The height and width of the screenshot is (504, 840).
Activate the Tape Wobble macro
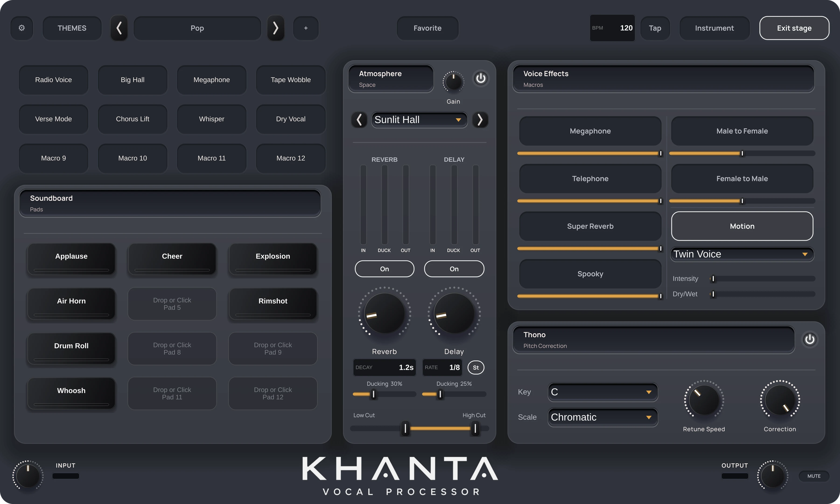coord(291,80)
